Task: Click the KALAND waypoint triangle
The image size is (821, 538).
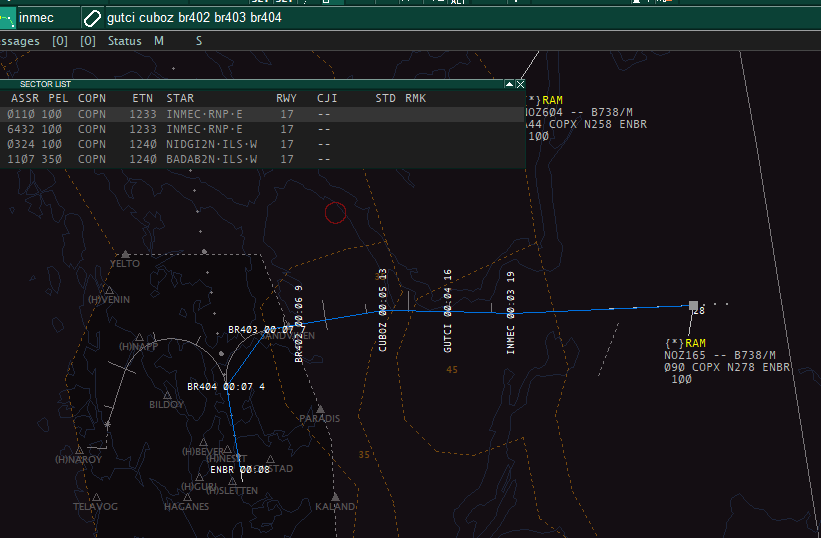Action: coord(335,496)
